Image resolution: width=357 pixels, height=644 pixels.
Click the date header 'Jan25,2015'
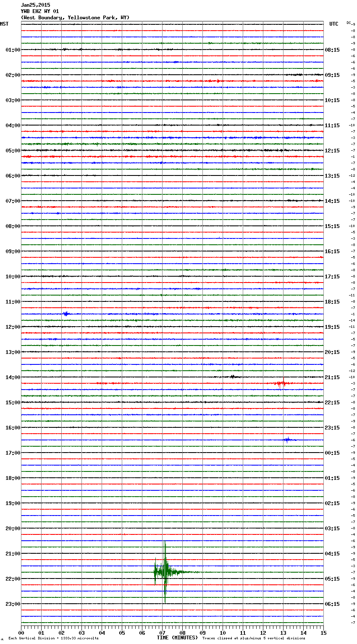point(36,5)
